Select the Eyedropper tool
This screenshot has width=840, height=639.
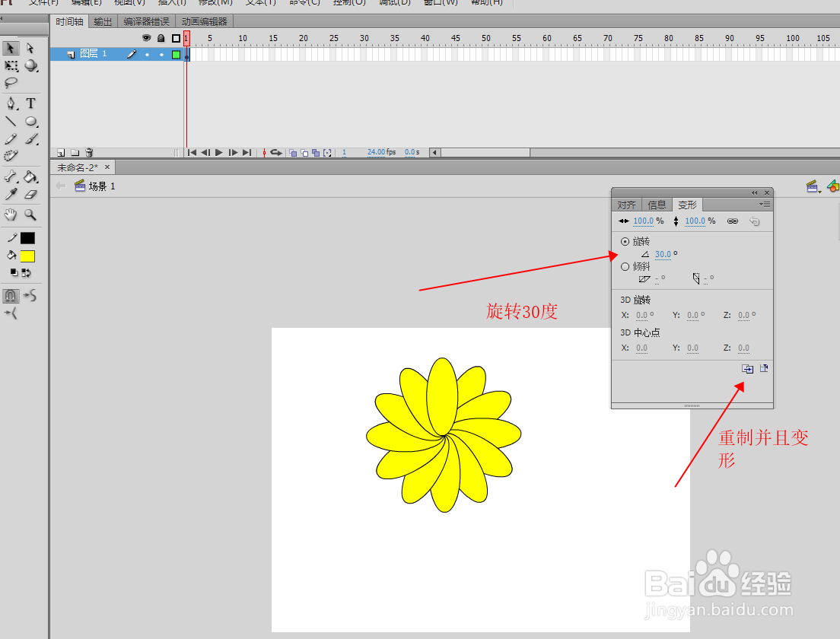pyautogui.click(x=10, y=192)
